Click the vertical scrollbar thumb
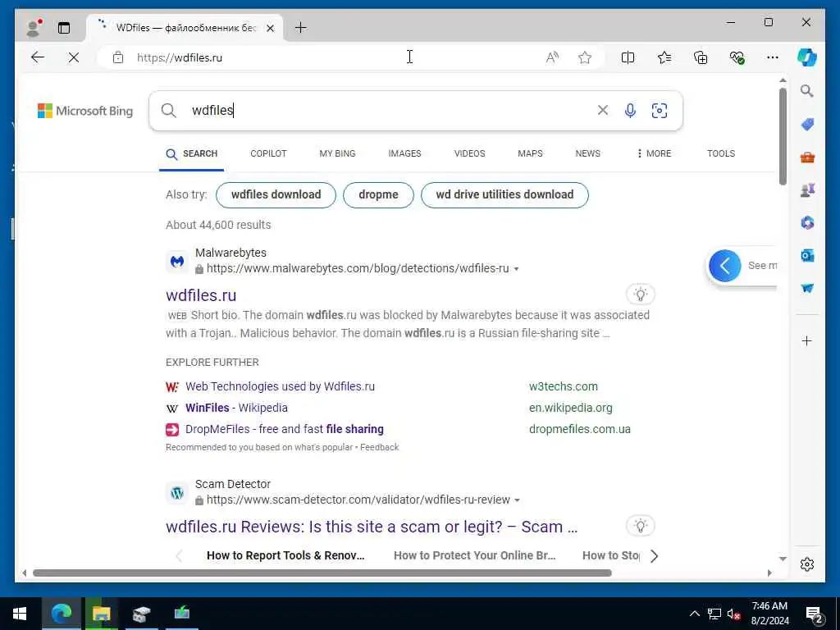Image resolution: width=840 pixels, height=630 pixels. pyautogui.click(x=783, y=136)
